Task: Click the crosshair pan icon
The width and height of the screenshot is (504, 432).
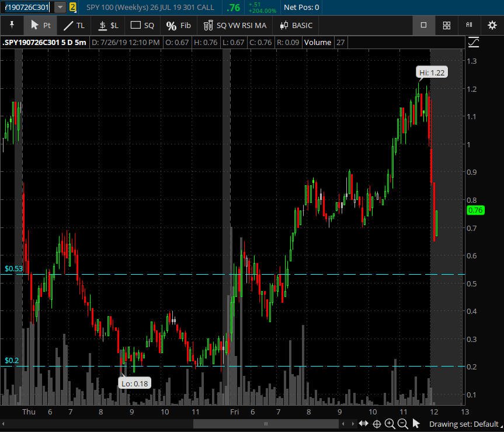Action: click(377, 424)
